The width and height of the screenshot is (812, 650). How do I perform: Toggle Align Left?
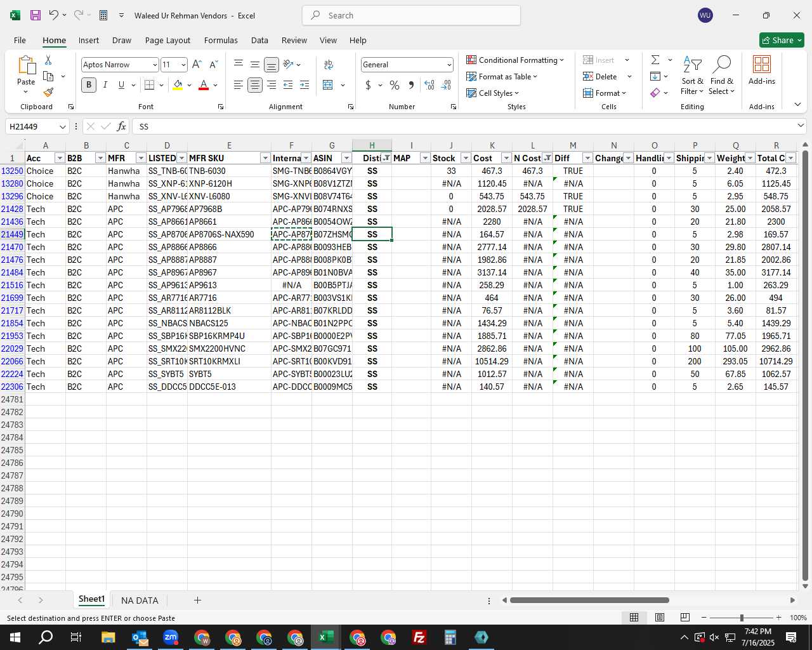click(x=239, y=85)
